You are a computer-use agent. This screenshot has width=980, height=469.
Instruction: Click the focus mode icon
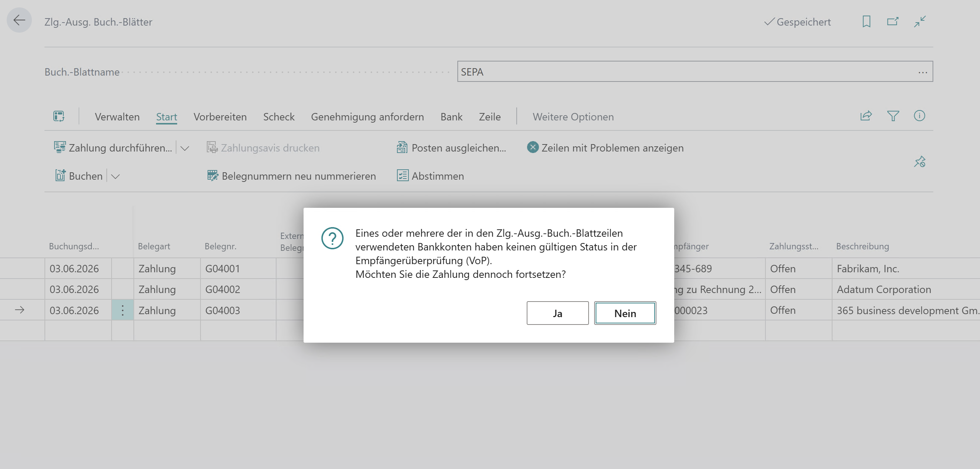coord(920,22)
